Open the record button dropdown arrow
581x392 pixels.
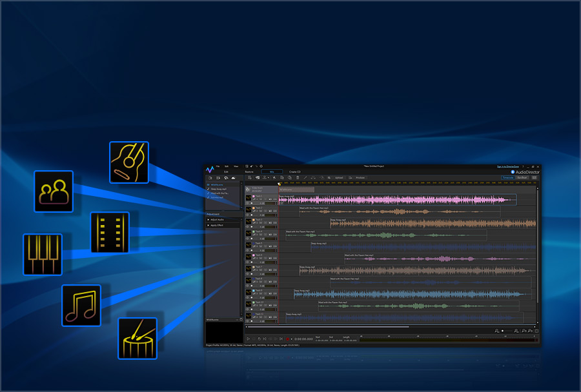click(x=292, y=339)
